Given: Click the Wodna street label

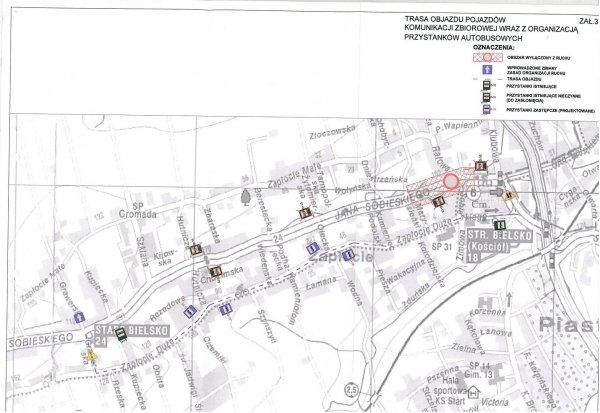Looking at the screenshot, I should [354, 293].
